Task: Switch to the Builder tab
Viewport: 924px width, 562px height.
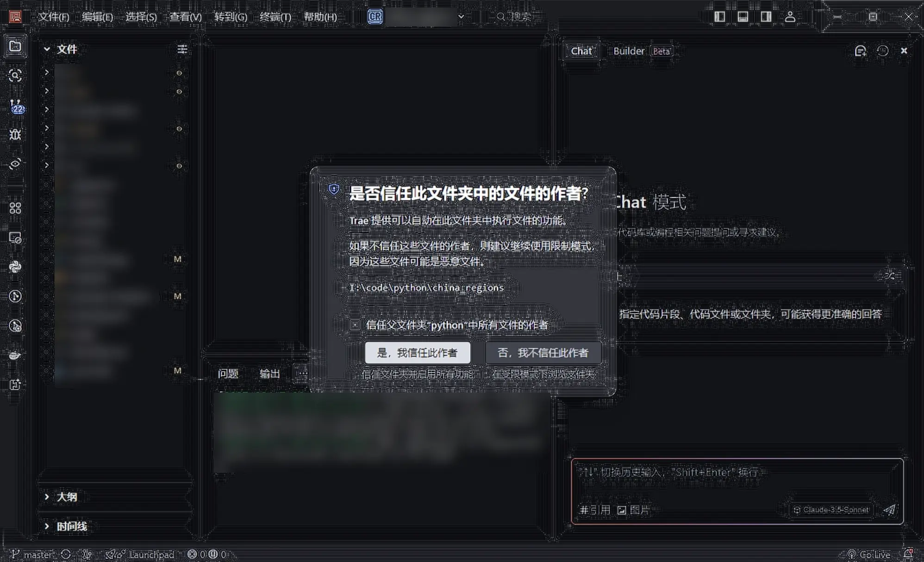Action: click(629, 51)
